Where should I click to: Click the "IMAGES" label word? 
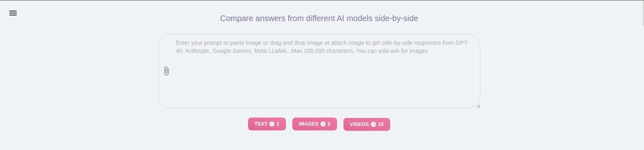pyautogui.click(x=308, y=124)
